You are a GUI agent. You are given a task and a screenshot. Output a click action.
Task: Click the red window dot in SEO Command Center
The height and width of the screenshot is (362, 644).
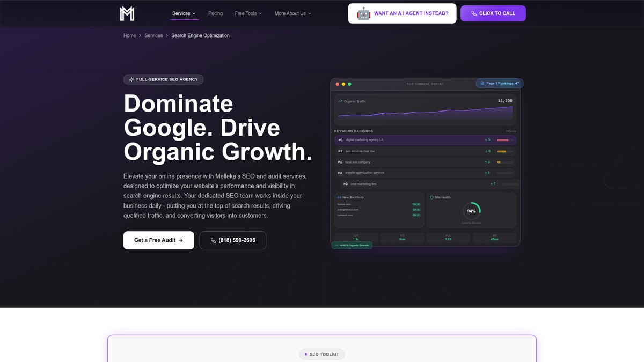[338, 84]
